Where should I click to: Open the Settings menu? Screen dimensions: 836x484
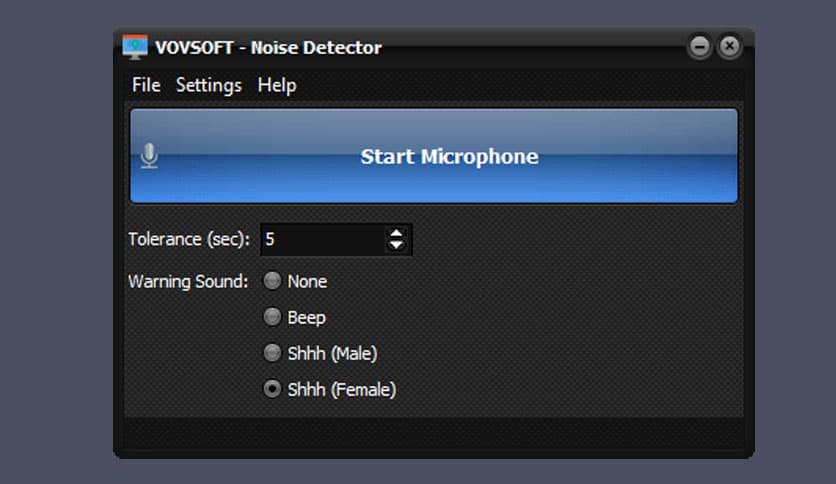pos(208,85)
